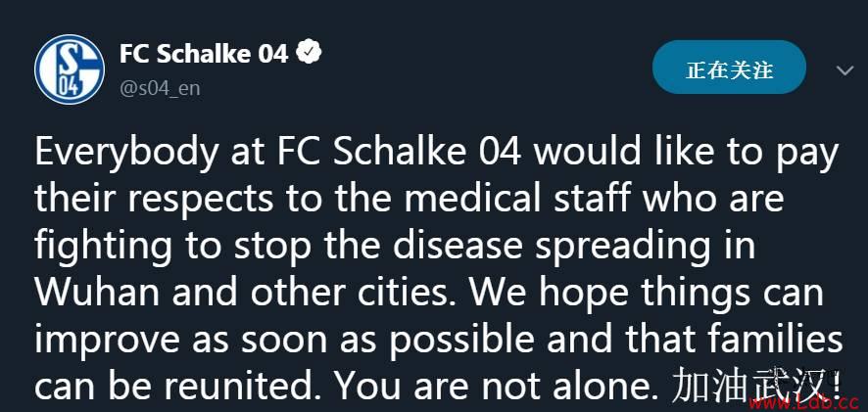This screenshot has width=868, height=412.
Task: Visit the @s04_en handle
Action: pyautogui.click(x=160, y=88)
